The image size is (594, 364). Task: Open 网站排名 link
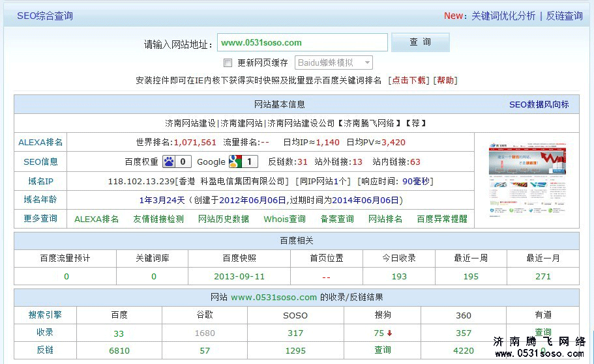point(385,219)
